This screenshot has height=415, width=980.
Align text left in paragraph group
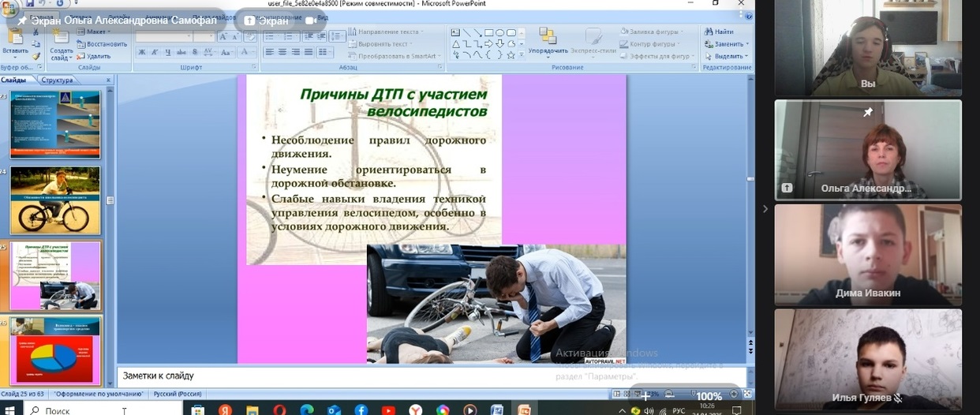[269, 52]
